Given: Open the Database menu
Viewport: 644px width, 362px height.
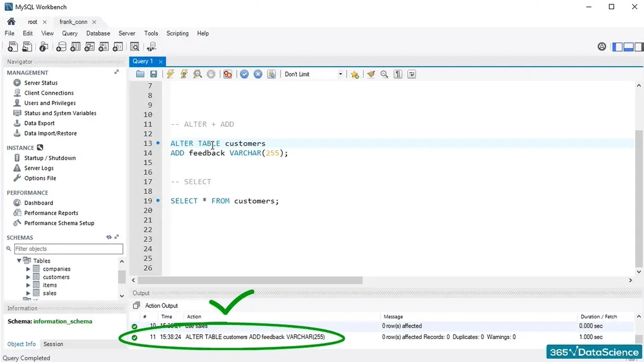Looking at the screenshot, I should [98, 33].
